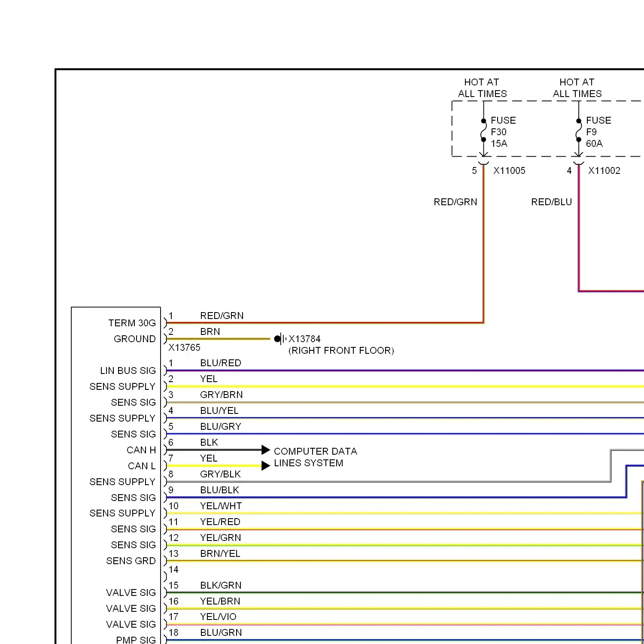The image size is (644, 644).
Task: Select SENS SUPPLY label on the GRY/BLK row
Action: pyautogui.click(x=122, y=482)
